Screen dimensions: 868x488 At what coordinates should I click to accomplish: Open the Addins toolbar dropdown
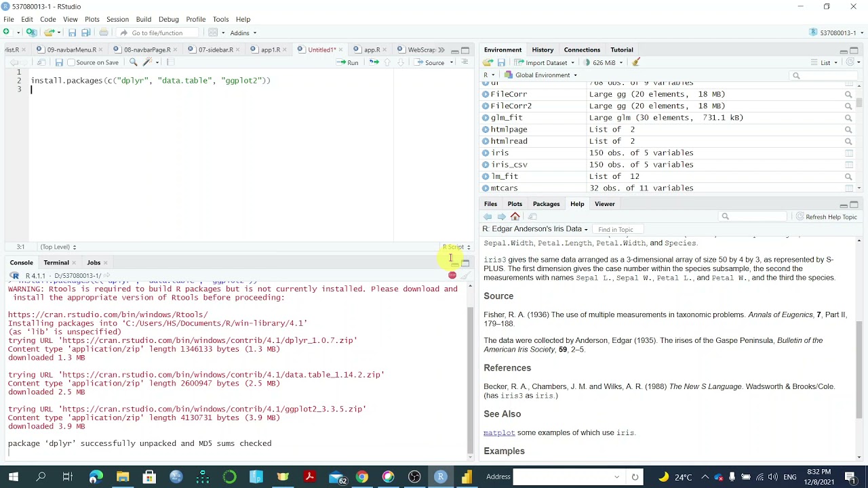click(243, 33)
